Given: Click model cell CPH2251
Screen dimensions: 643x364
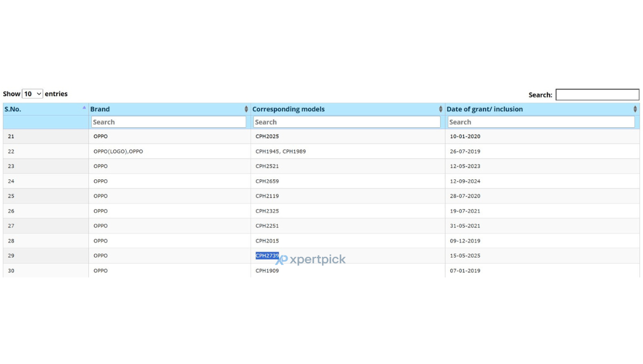Looking at the screenshot, I should tap(348, 226).
